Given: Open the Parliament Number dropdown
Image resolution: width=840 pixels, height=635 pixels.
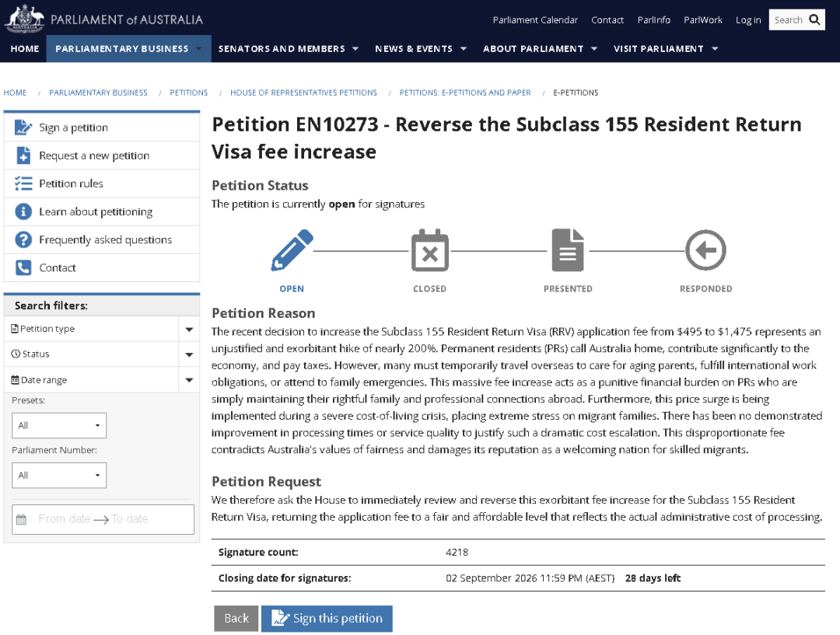Looking at the screenshot, I should pyautogui.click(x=59, y=476).
